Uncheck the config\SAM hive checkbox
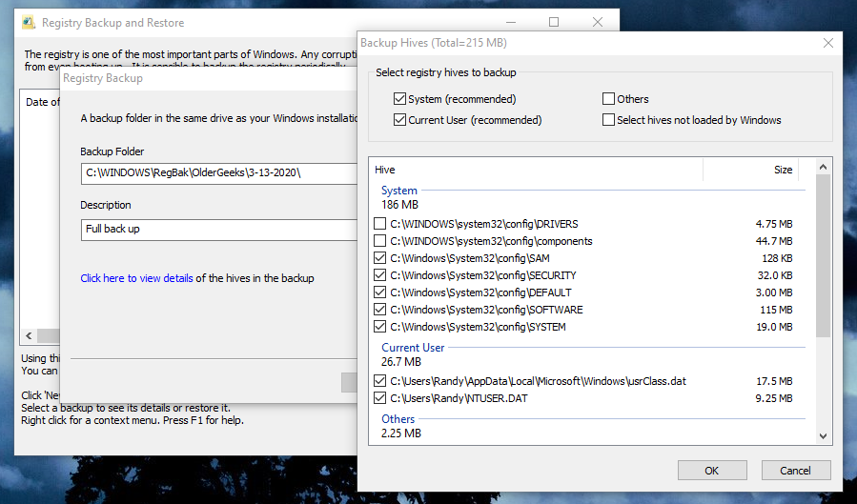Viewport: 857px width, 504px height. coord(379,258)
